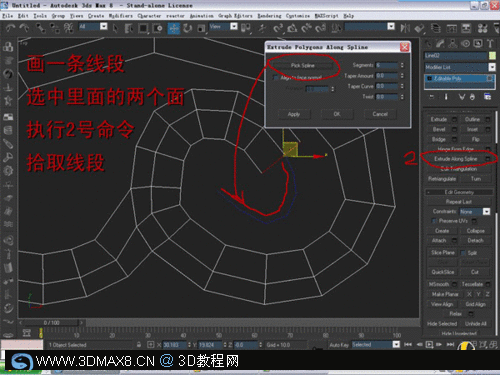This screenshot has height=375, width=500.
Task: Activate Bind to Space Warp tool
Action: click(69, 28)
